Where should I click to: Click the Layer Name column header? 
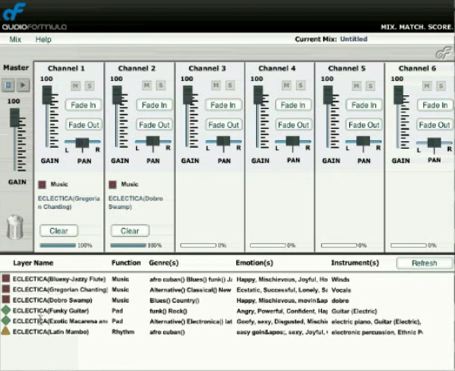tap(33, 263)
